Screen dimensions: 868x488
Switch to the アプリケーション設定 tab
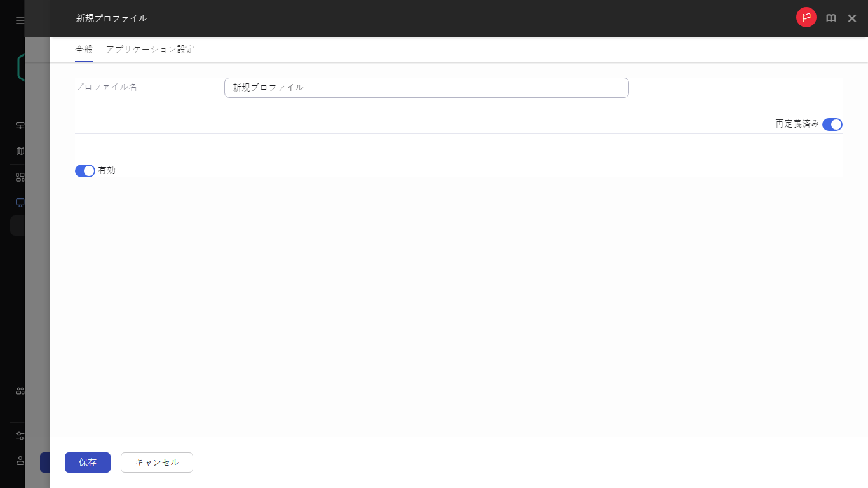point(151,49)
